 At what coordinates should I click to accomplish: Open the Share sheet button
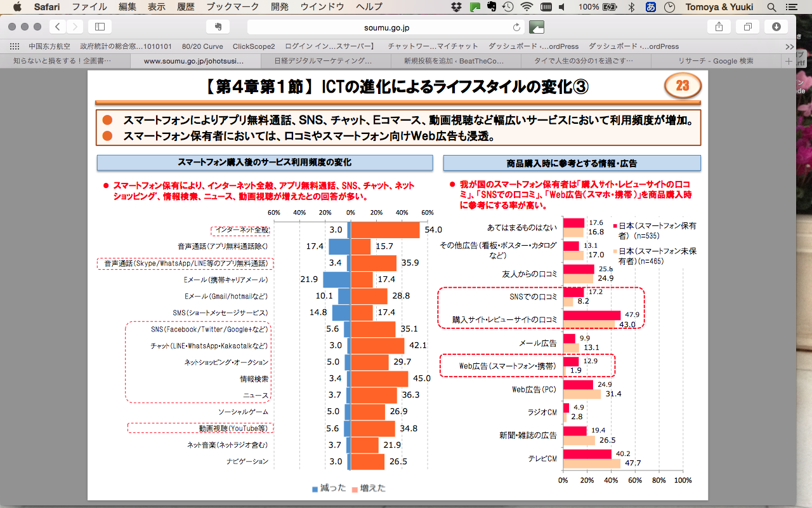(719, 27)
